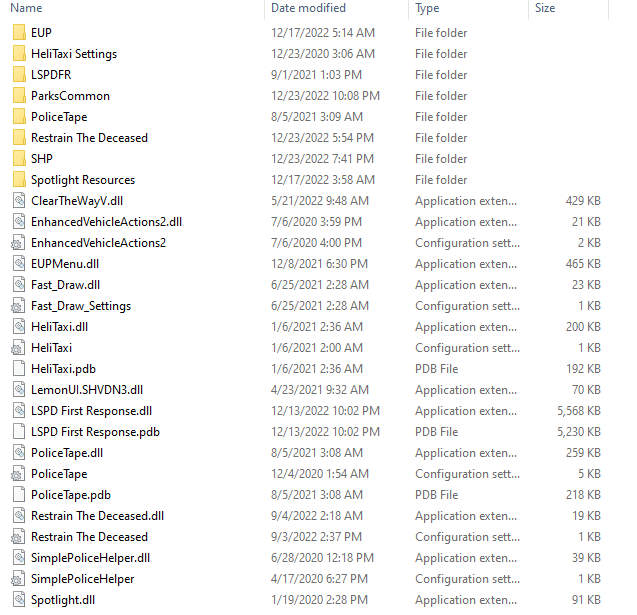637x615 pixels.
Task: Click the LSPD First Response.pdb icon
Action: pyautogui.click(x=19, y=432)
